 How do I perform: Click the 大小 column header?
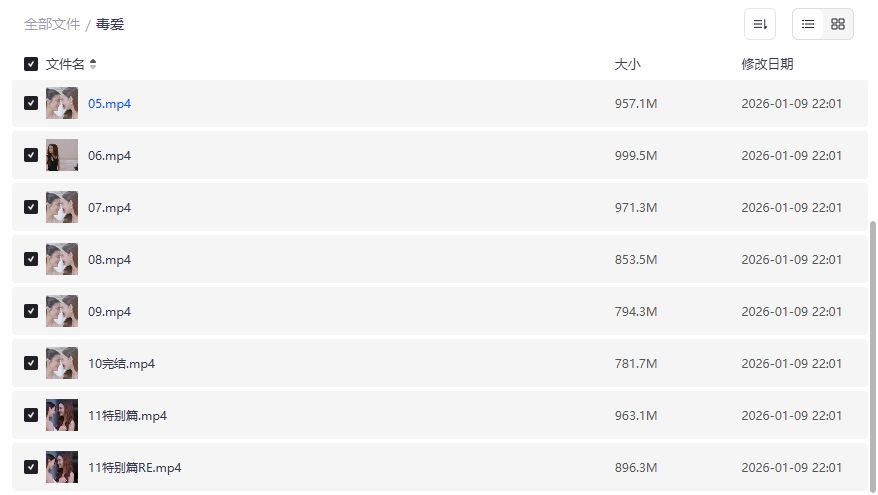[x=627, y=64]
